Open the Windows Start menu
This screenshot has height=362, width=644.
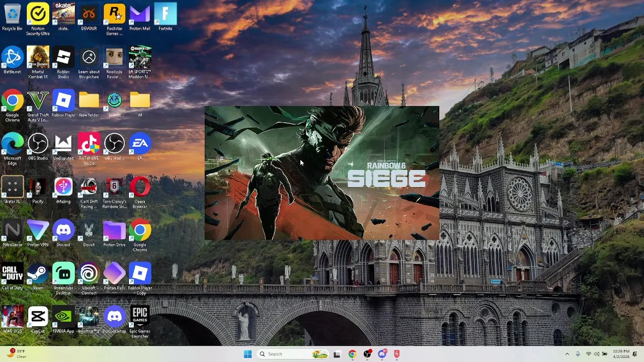(248, 354)
